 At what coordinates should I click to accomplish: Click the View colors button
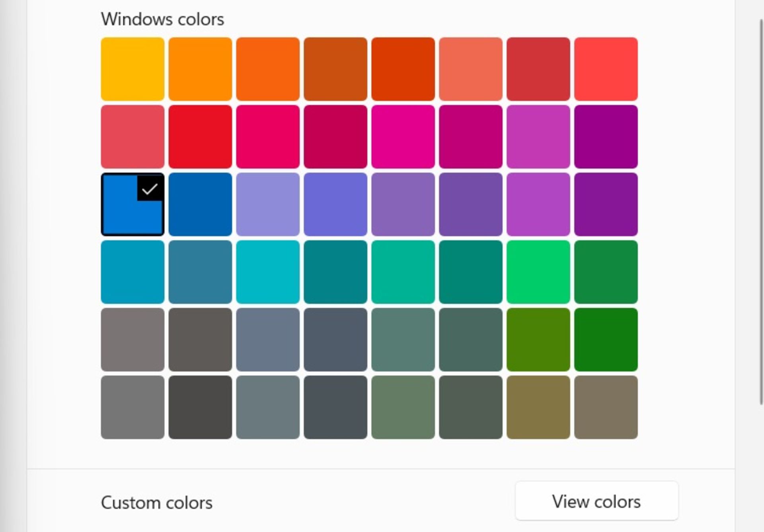[x=596, y=501]
